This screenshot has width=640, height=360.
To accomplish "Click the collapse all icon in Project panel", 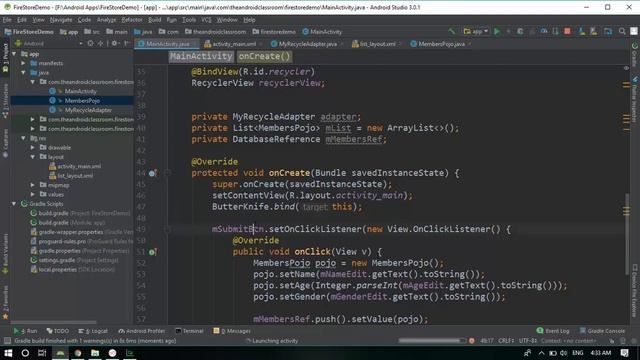I will tap(100, 43).
